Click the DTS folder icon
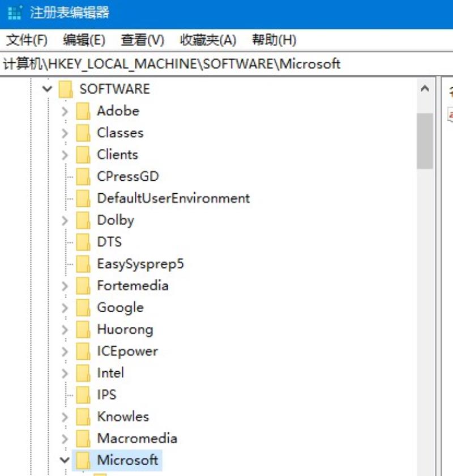The image size is (453, 476). pos(83,243)
